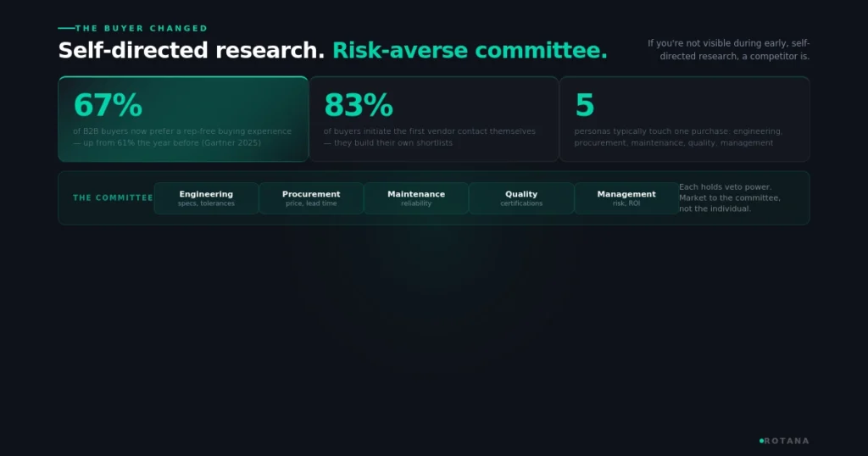Select the Engineering committee chip
868x456 pixels.
pyautogui.click(x=206, y=198)
